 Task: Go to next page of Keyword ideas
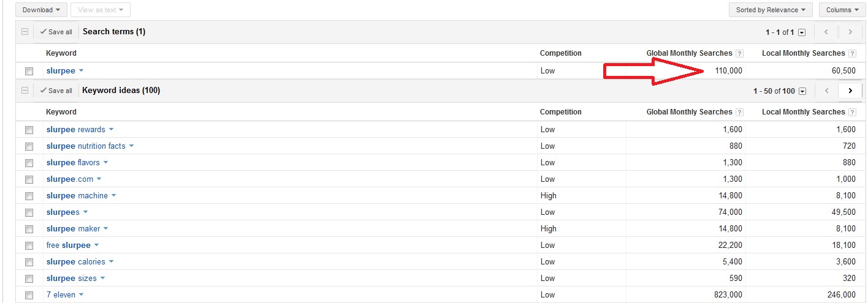pyautogui.click(x=850, y=91)
